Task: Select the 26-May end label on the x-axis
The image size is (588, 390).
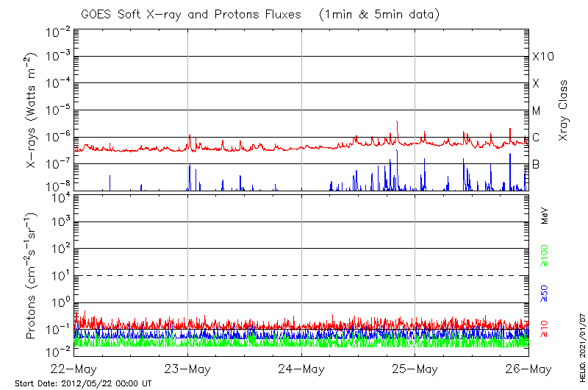Action: pos(528,369)
